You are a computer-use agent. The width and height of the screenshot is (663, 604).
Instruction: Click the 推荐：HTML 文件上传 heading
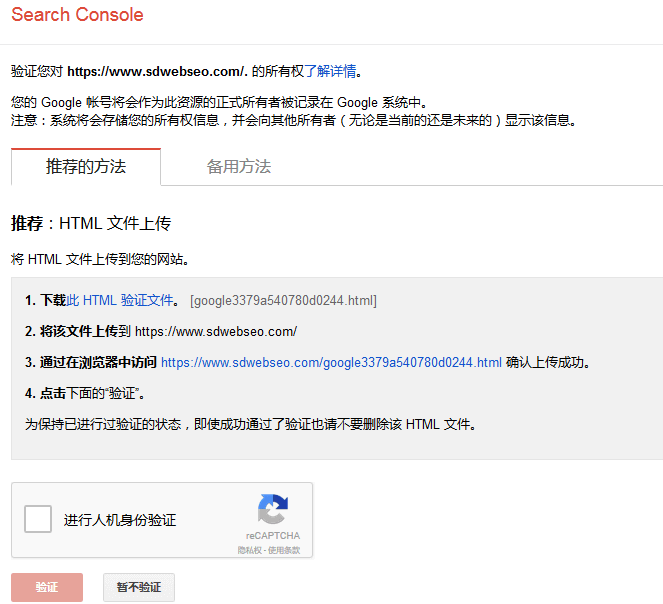point(91,223)
